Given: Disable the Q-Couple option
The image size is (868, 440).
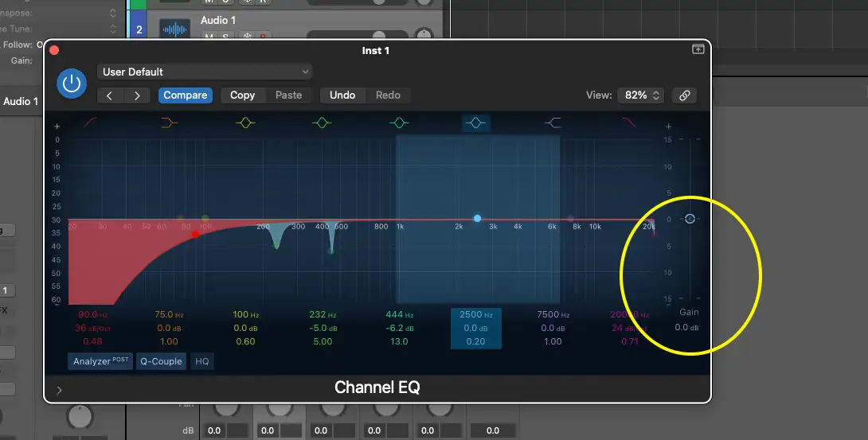Looking at the screenshot, I should (162, 361).
